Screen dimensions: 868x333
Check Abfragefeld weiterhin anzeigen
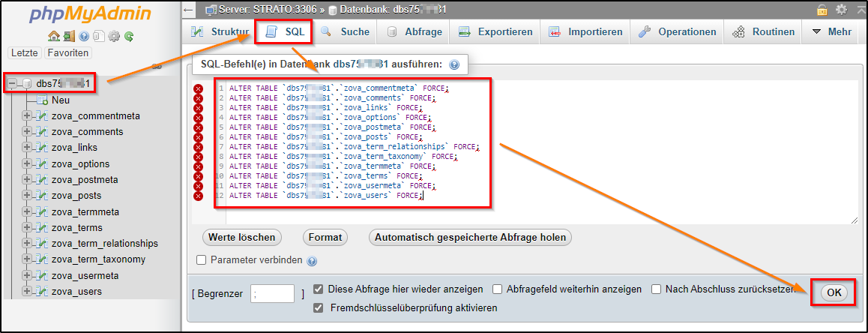[x=497, y=289]
